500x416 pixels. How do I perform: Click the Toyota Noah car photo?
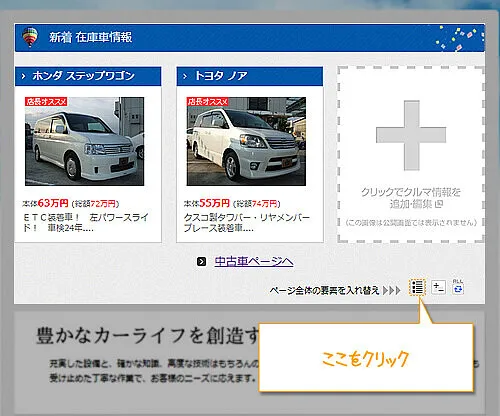click(x=246, y=141)
